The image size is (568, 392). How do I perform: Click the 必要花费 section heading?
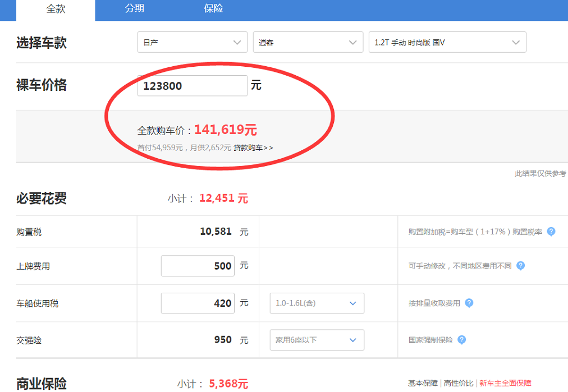(42, 199)
